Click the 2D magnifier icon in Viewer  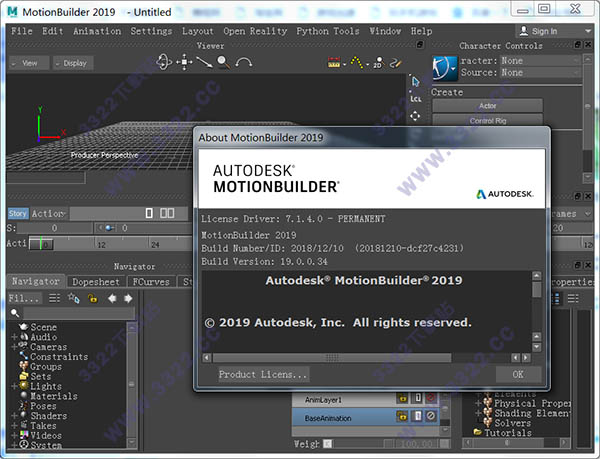(x=378, y=63)
